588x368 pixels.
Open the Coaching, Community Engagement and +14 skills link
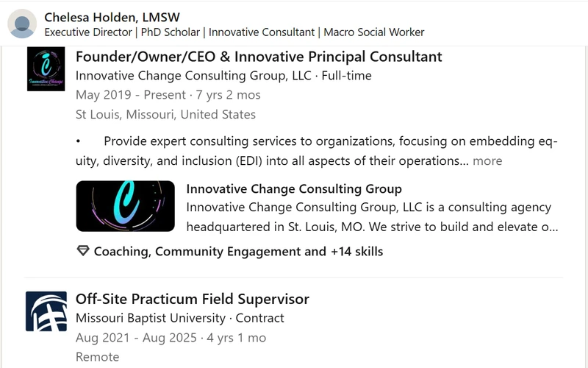pos(238,251)
